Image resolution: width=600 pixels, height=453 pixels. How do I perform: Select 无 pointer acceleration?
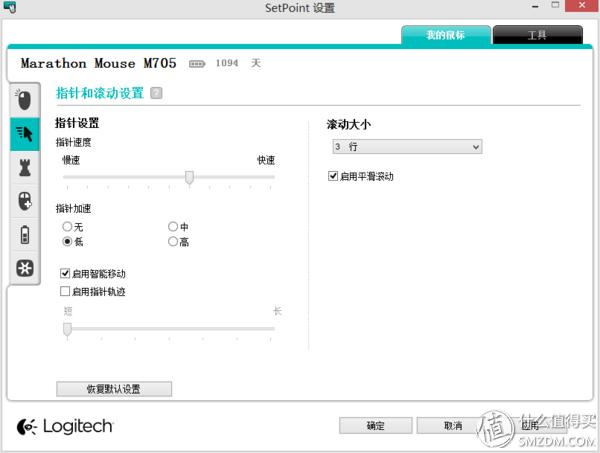tap(67, 226)
